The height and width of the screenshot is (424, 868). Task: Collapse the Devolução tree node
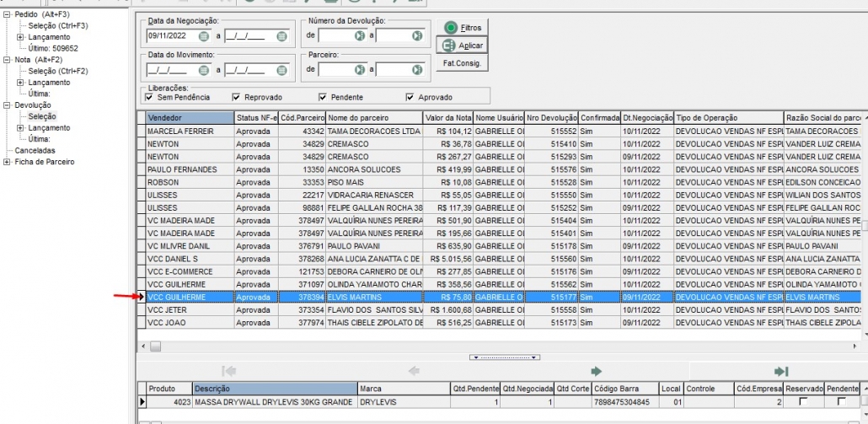[7, 105]
